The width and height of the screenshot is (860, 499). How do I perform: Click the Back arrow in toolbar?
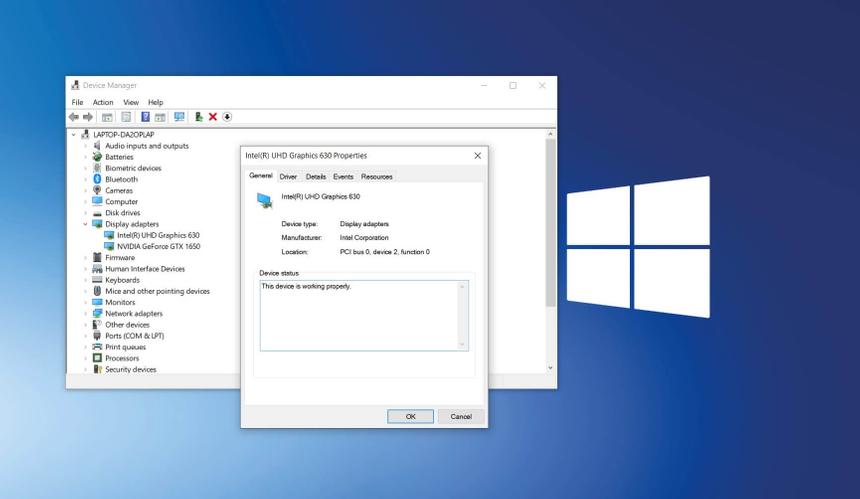pyautogui.click(x=74, y=117)
